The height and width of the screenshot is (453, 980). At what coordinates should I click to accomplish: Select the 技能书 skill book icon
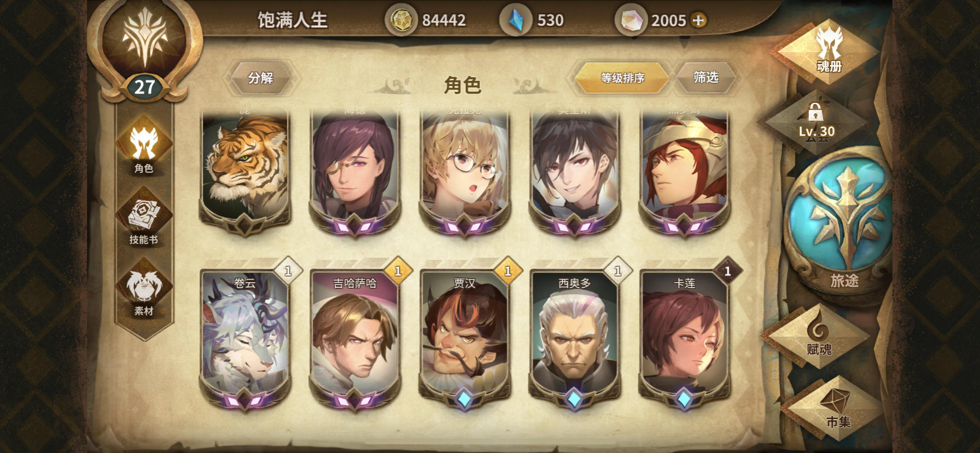point(144,217)
